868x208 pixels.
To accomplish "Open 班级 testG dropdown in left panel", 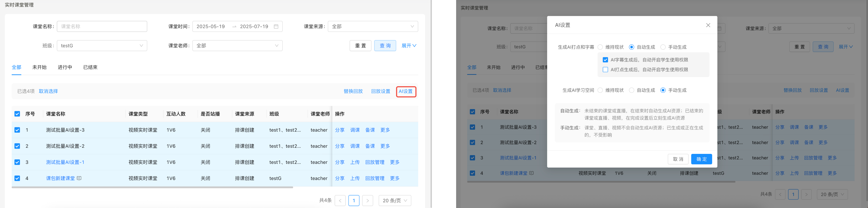I will pos(102,46).
